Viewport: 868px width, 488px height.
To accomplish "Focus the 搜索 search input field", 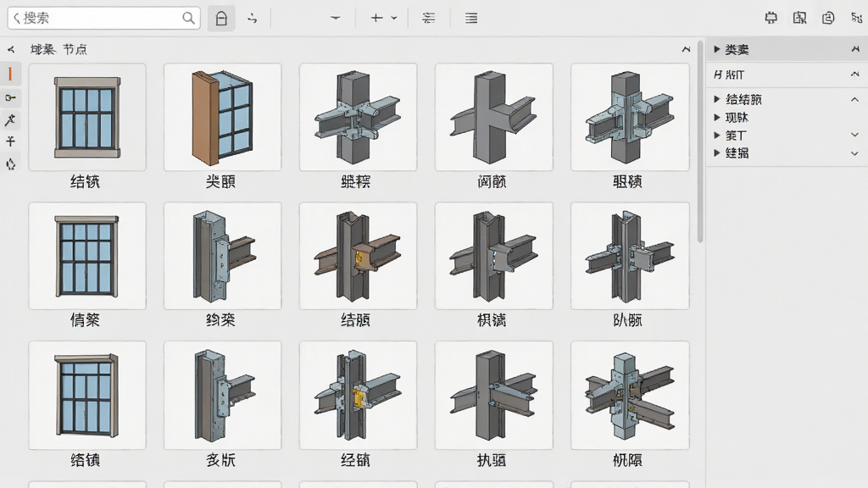I will tap(103, 19).
